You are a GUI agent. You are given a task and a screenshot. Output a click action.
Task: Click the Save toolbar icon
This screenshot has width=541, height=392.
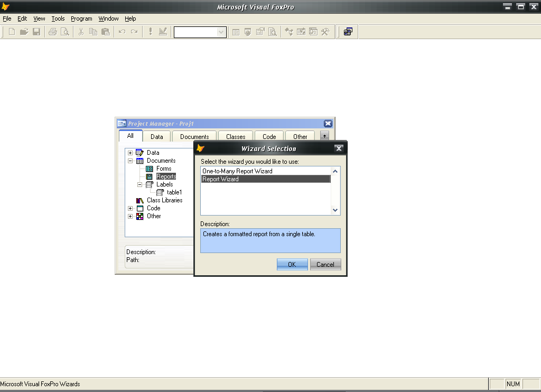36,32
